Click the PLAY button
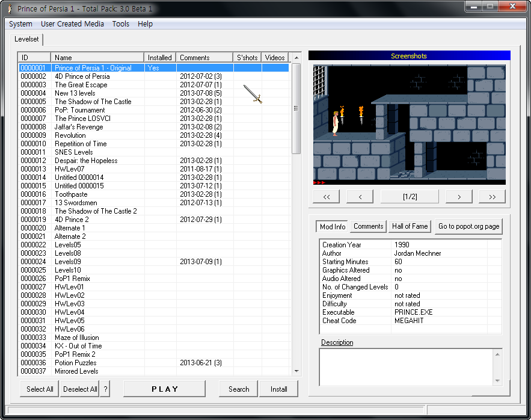Viewport: 531px width, 420px height. click(x=165, y=389)
